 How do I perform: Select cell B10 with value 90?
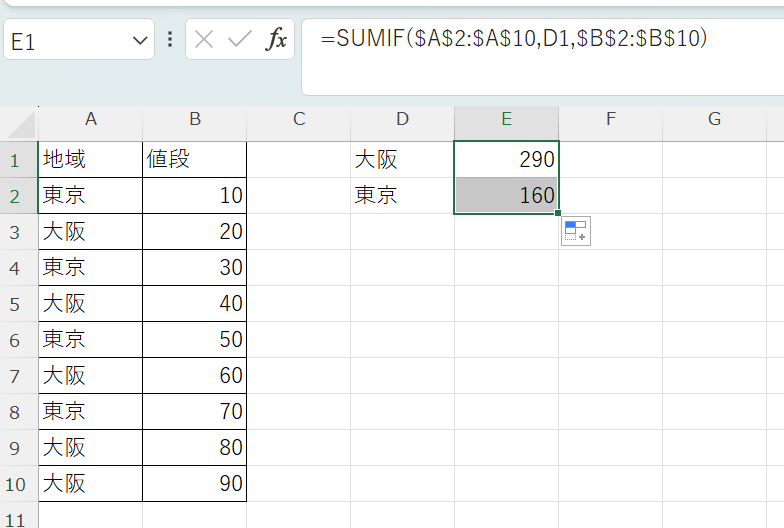tap(194, 483)
